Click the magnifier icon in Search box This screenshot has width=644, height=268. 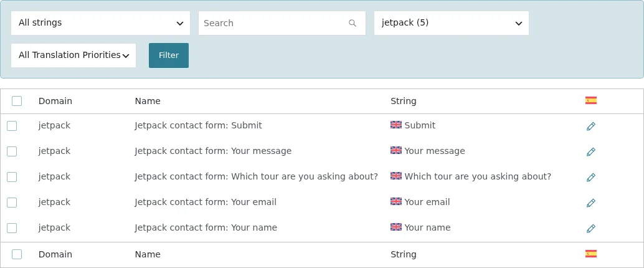pyautogui.click(x=353, y=23)
